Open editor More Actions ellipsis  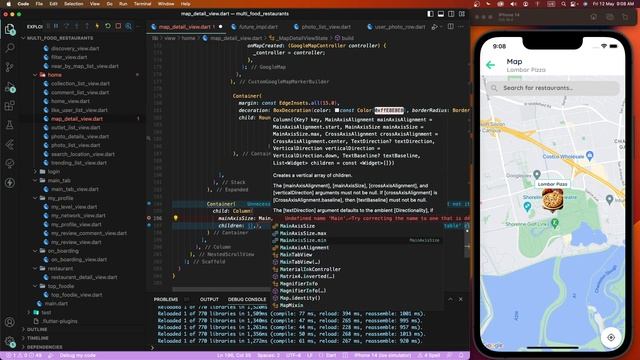461,27
